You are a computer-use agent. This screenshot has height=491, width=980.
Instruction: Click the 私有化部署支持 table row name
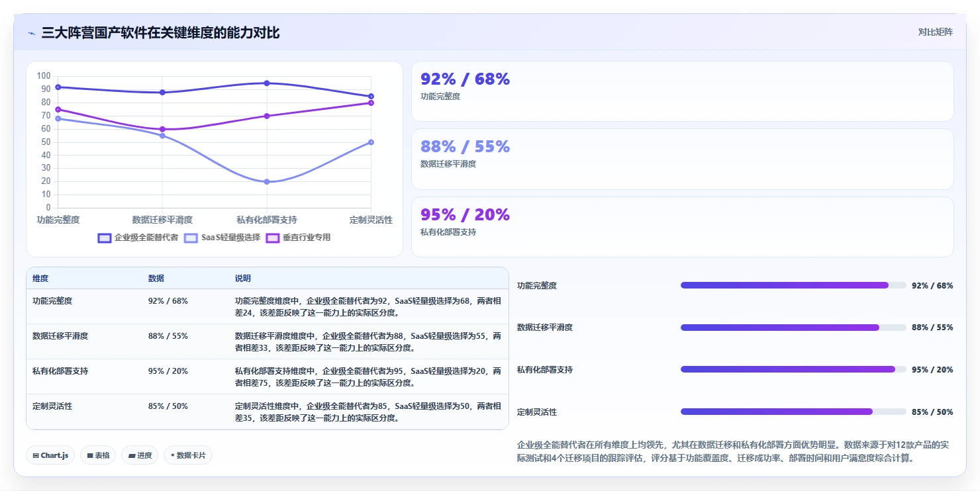(x=60, y=371)
